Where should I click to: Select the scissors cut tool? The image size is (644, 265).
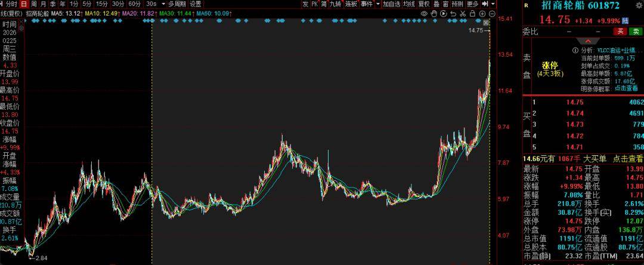coord(461,13)
